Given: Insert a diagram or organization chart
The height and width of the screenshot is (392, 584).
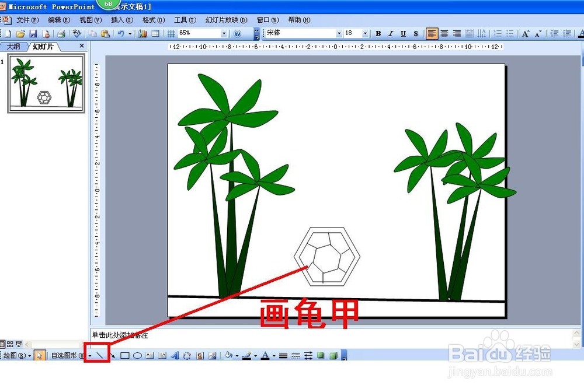Looking at the screenshot, I should point(187,356).
